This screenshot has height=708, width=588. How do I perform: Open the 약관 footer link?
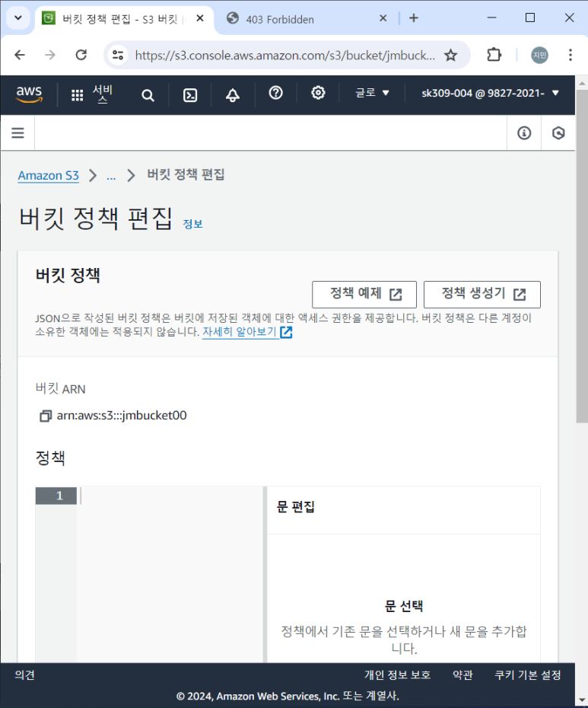[x=462, y=675]
